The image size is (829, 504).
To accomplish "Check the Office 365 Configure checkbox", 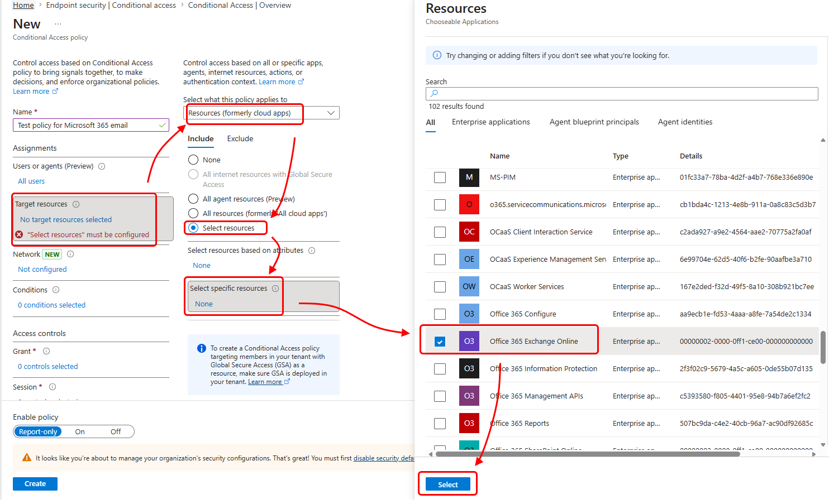I will [x=440, y=314].
